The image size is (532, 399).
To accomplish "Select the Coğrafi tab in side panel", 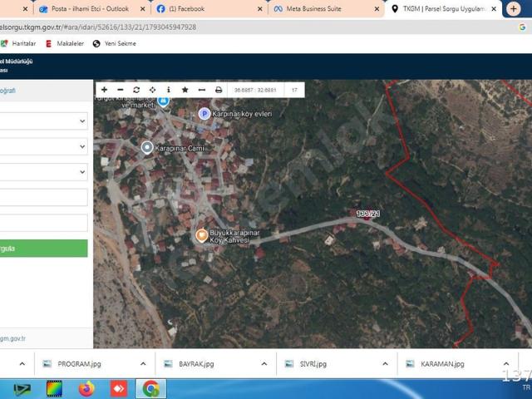I will (x=7, y=91).
